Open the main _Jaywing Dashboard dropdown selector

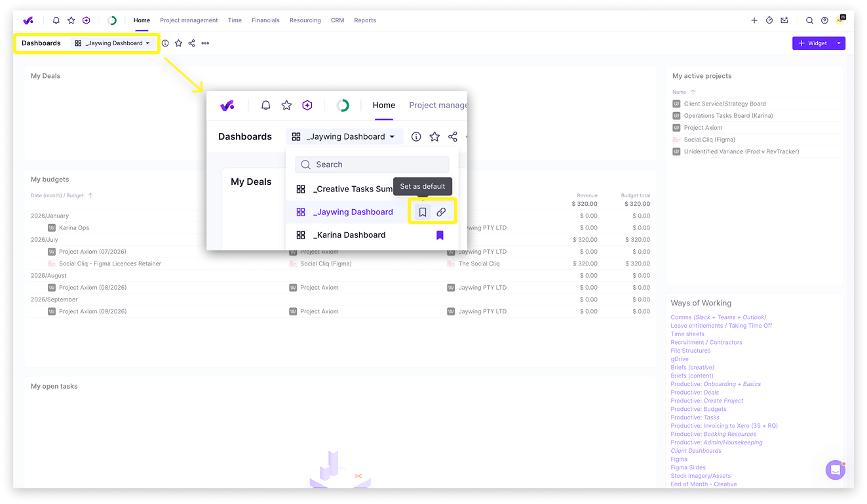click(112, 43)
